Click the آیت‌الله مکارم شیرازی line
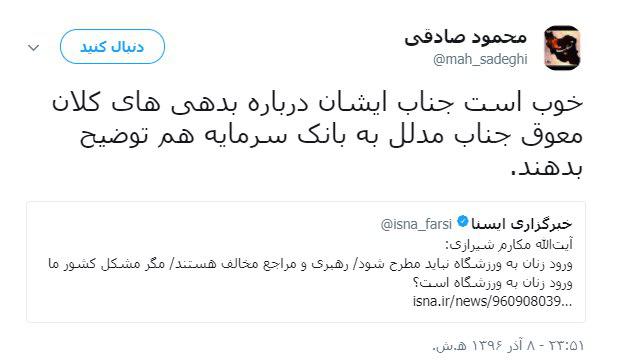 tap(509, 244)
